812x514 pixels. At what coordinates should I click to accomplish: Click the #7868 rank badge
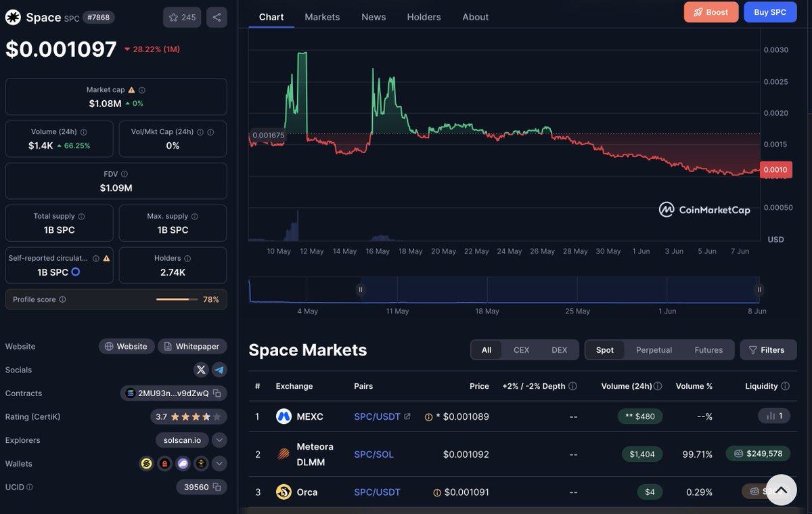(x=99, y=17)
